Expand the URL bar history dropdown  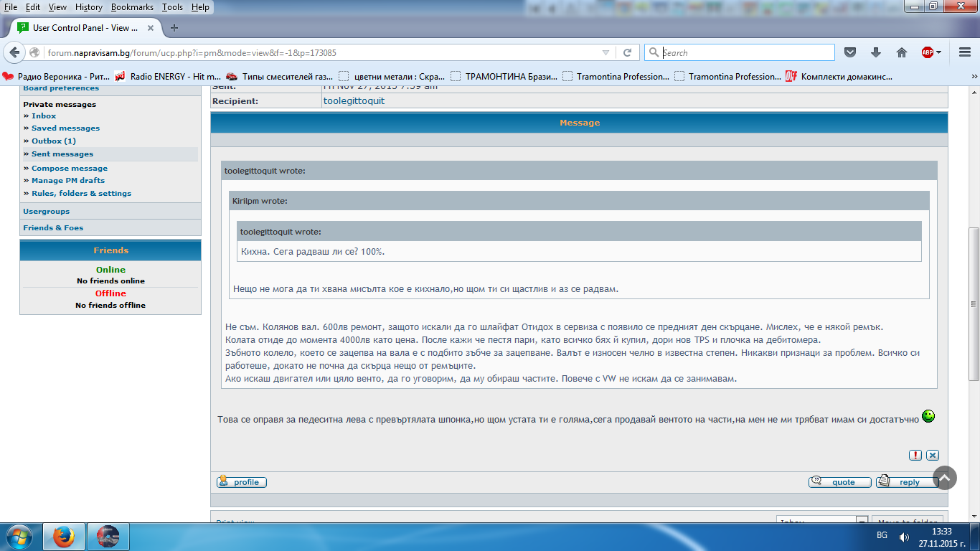[x=606, y=52]
